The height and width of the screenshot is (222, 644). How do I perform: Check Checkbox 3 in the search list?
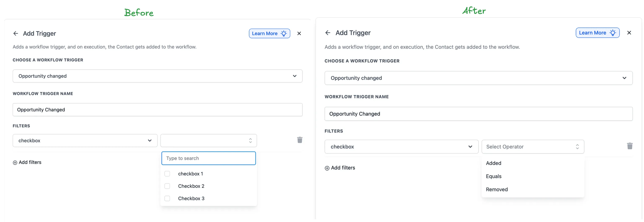pos(167,198)
